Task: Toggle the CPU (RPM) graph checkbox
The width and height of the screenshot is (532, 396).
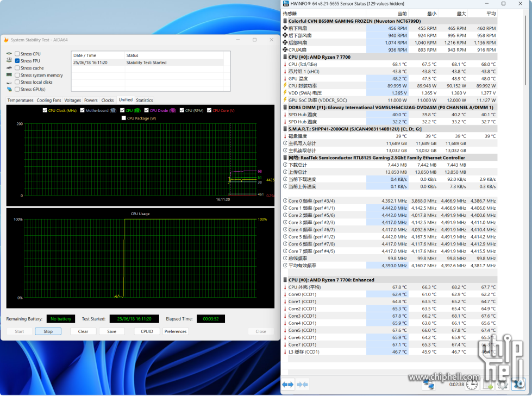Action: [182, 110]
